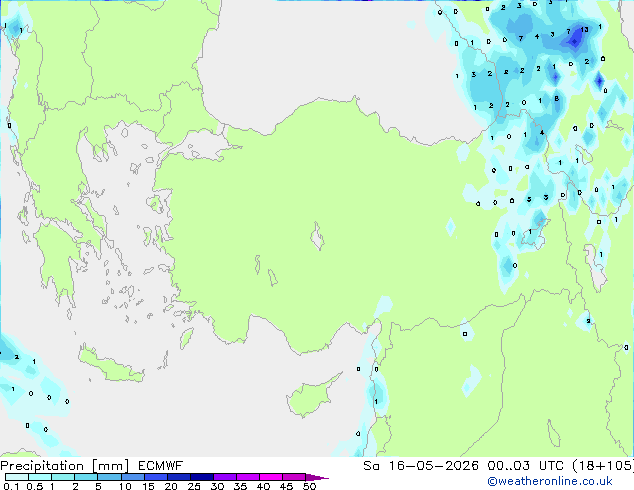
Task: Click the Crete island on the map
Action: pos(110,365)
